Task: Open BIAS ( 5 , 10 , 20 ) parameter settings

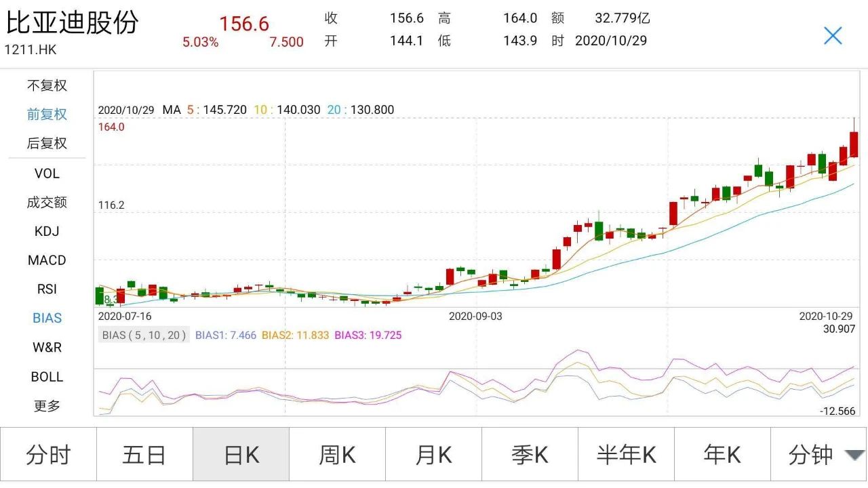Action: [x=144, y=335]
